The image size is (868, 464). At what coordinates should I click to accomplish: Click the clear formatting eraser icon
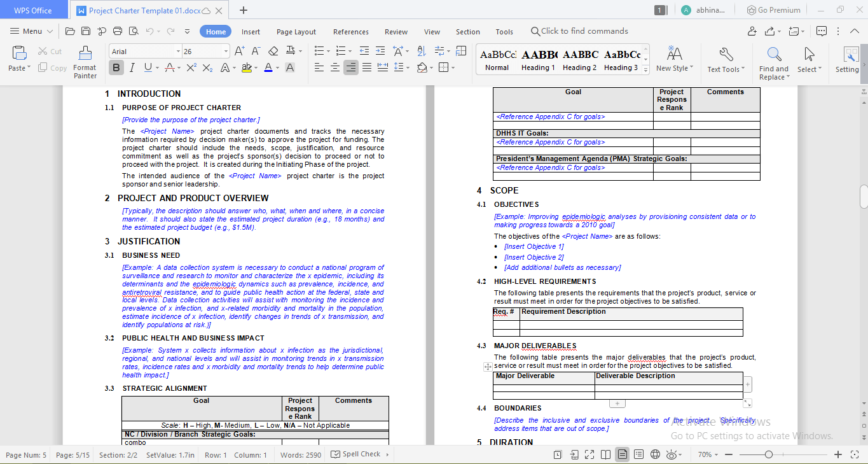click(x=273, y=51)
